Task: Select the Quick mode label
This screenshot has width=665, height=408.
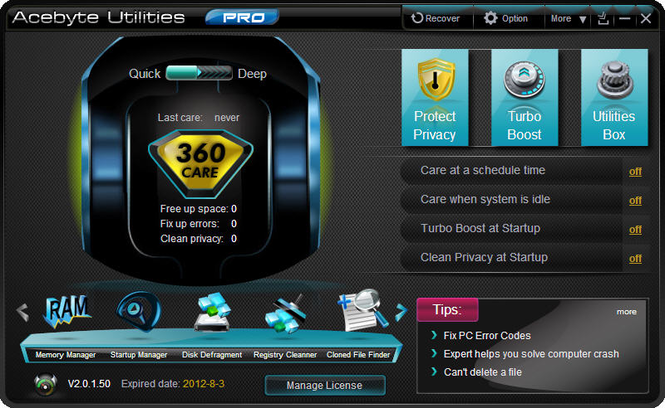Action: click(x=145, y=73)
